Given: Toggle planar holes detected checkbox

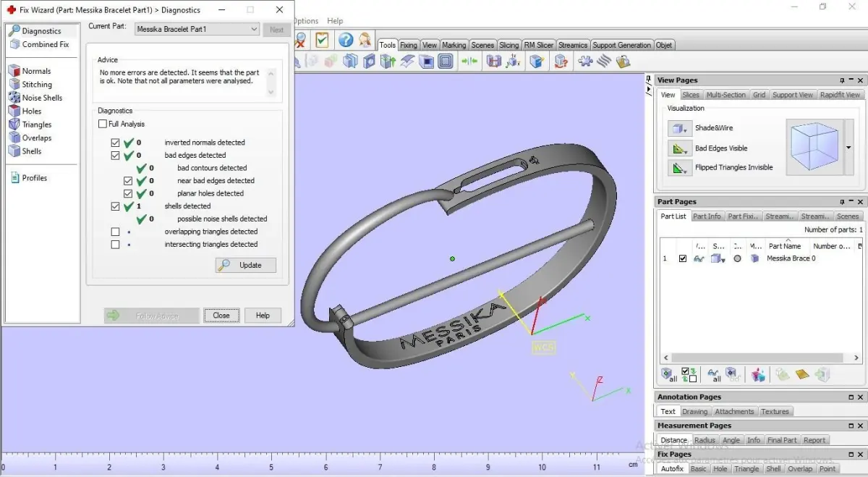Looking at the screenshot, I should click(128, 193).
